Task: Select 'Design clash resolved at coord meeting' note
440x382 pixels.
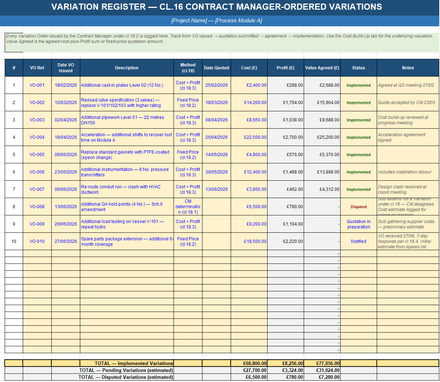Action: pos(408,189)
